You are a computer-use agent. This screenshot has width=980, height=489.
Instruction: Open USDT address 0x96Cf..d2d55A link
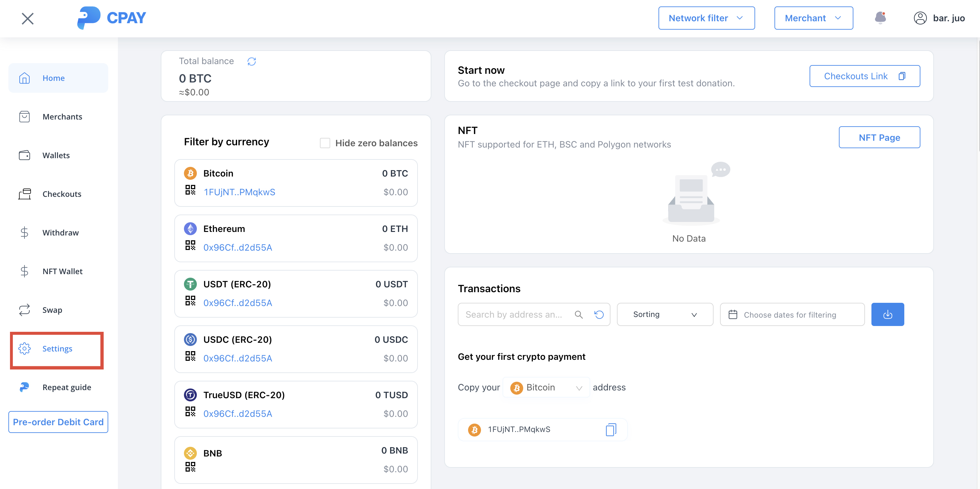pos(238,303)
